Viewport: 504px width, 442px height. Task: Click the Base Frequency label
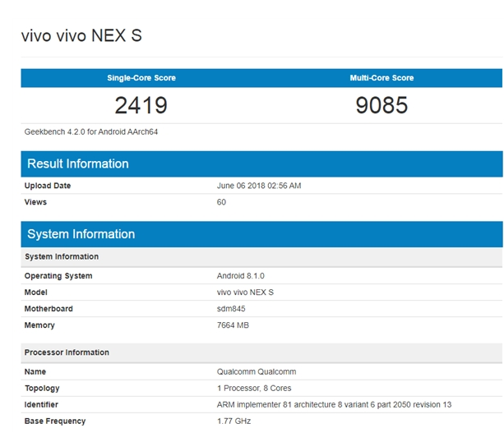55,421
